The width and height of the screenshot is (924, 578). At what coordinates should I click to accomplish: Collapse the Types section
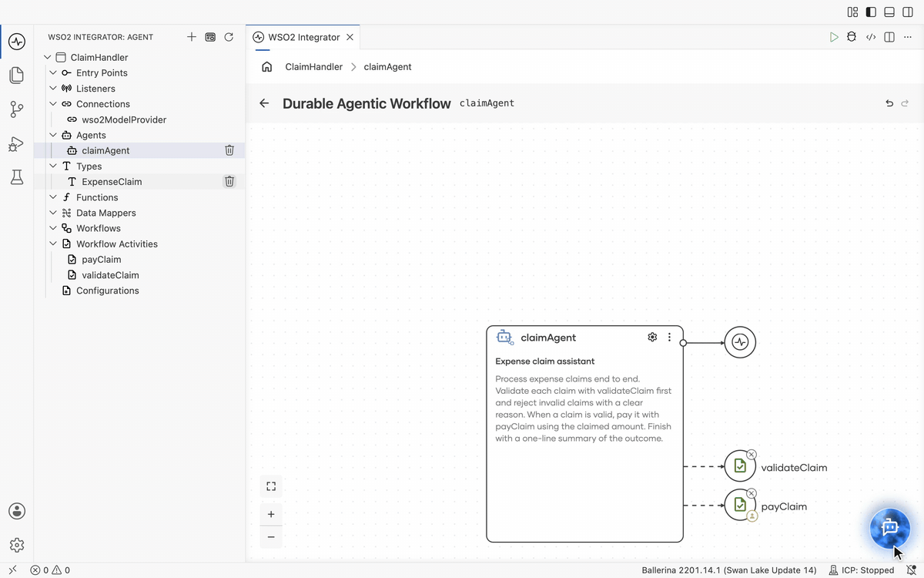(53, 166)
